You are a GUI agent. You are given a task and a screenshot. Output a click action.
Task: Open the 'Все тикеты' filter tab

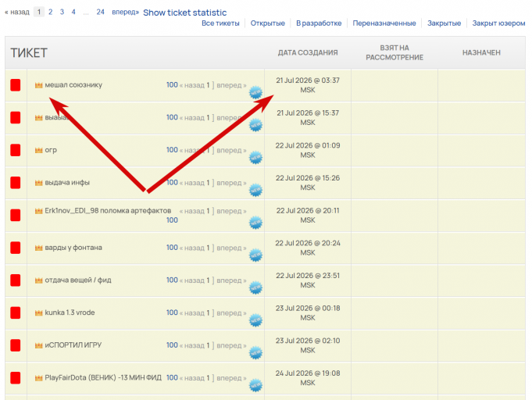(220, 23)
